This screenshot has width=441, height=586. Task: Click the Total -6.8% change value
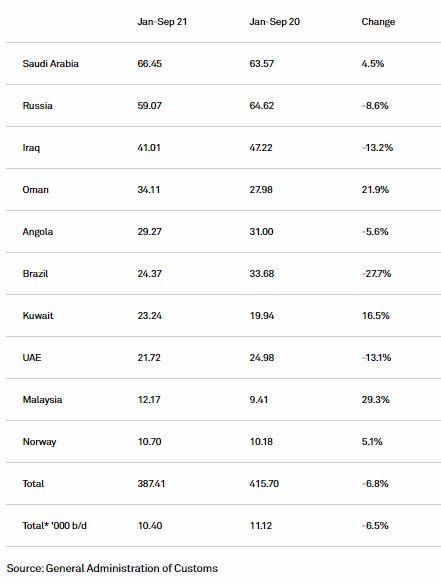pyautogui.click(x=375, y=484)
